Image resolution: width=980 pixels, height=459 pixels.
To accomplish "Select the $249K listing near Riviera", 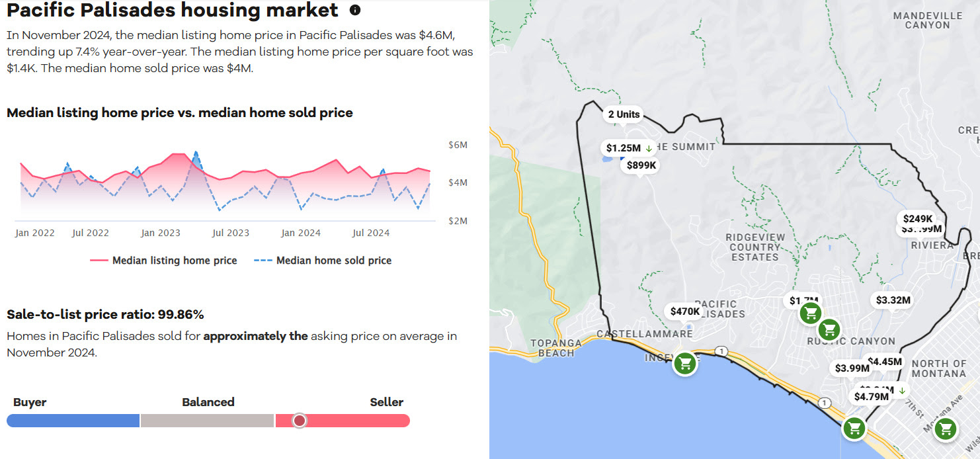I will 917,219.
